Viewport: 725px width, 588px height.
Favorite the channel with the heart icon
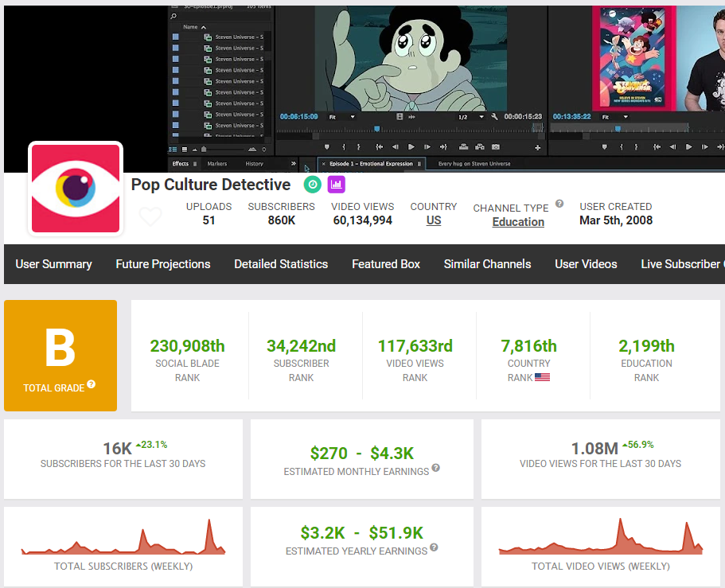150,216
